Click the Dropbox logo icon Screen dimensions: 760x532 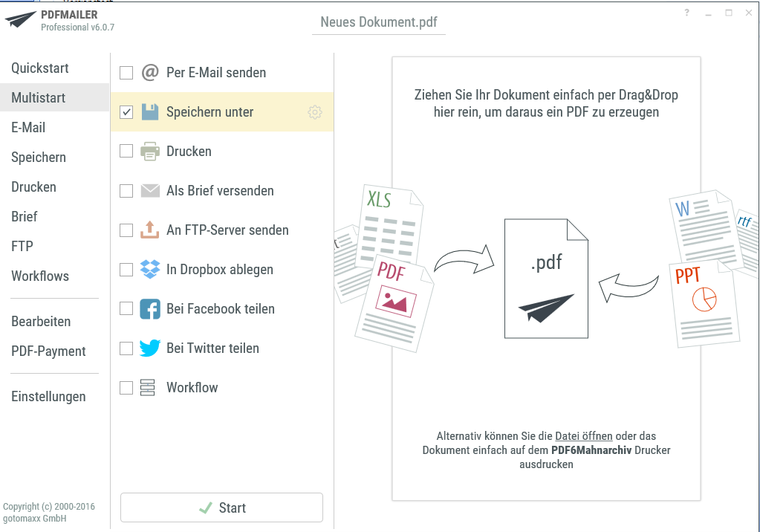(x=150, y=270)
